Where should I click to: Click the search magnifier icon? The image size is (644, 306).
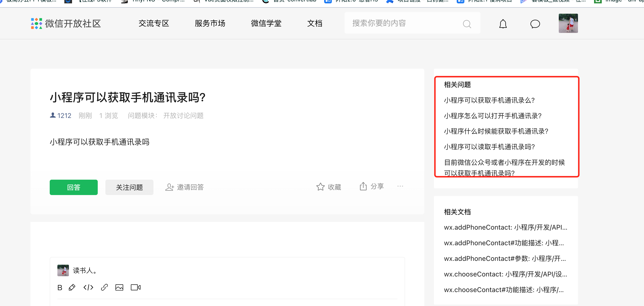(x=467, y=24)
